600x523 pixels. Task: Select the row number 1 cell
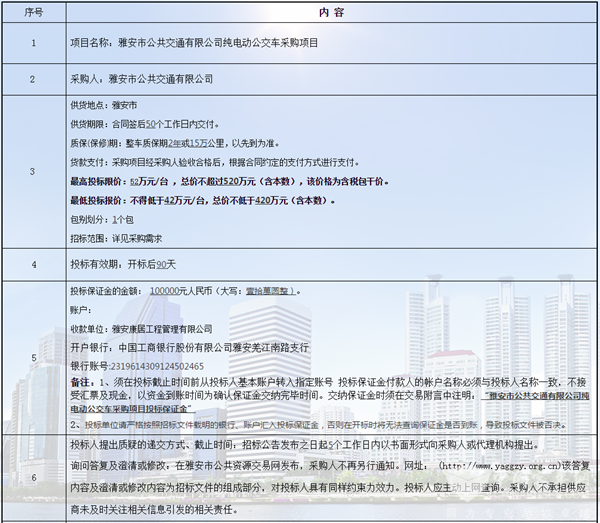tap(33, 44)
